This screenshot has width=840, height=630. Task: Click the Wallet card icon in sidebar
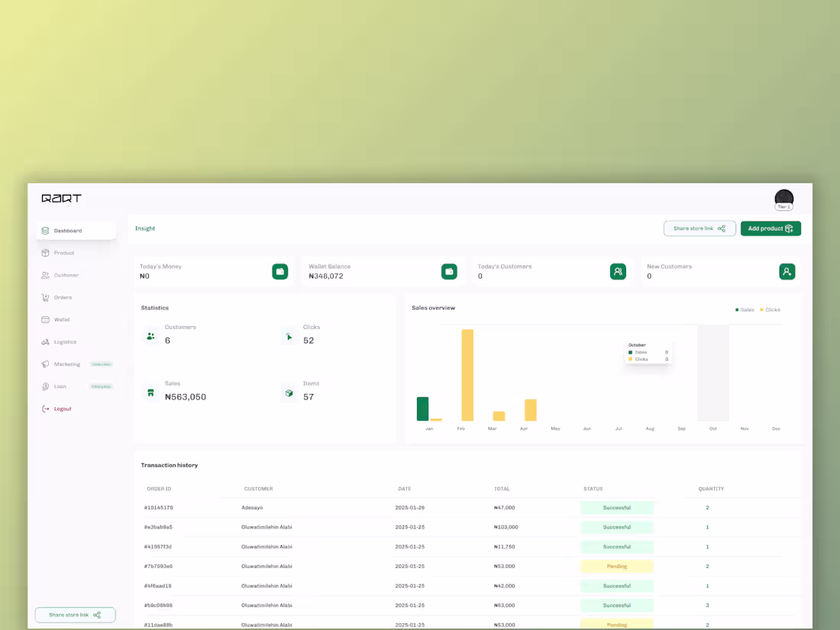(x=46, y=320)
